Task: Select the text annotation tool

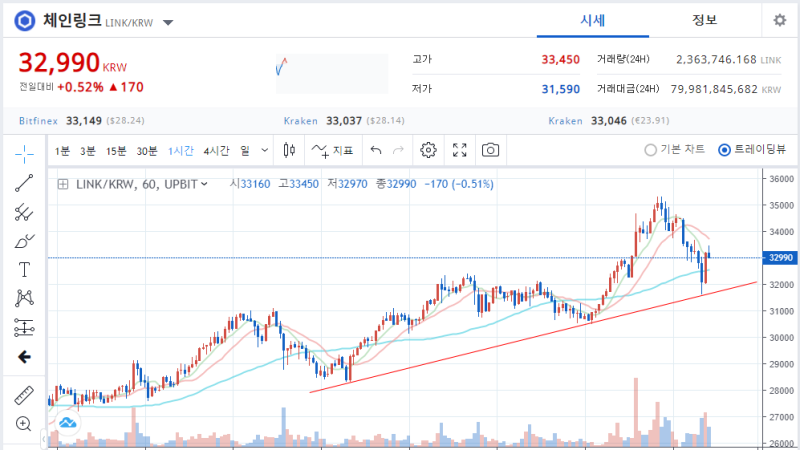Action: point(24,269)
